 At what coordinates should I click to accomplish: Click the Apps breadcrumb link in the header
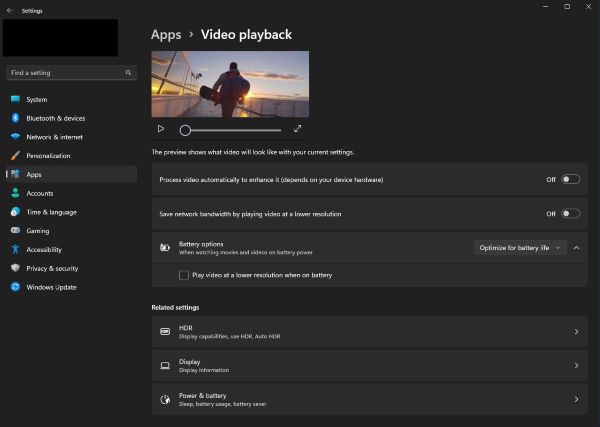click(x=166, y=35)
